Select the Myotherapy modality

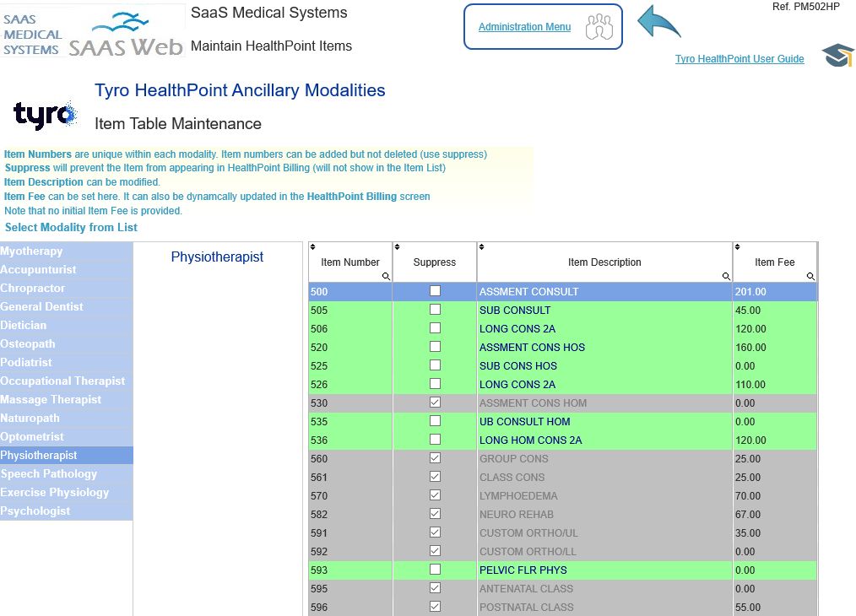66,251
